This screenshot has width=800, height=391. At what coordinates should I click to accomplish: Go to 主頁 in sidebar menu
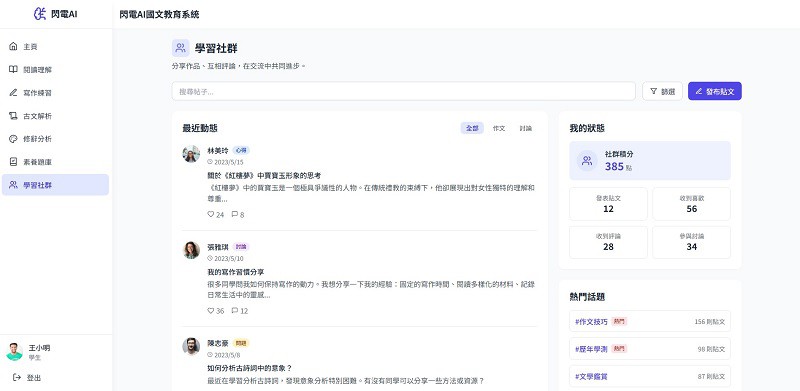click(x=55, y=46)
